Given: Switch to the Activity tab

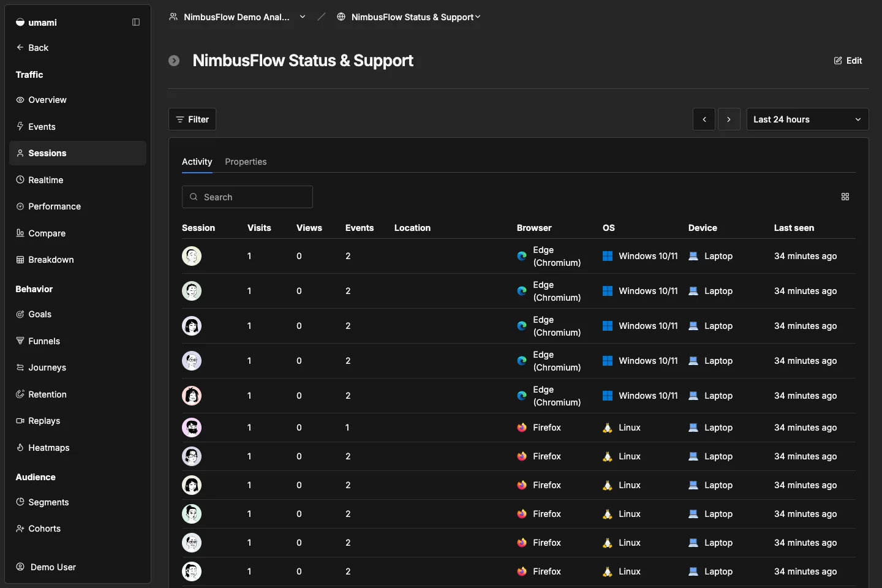Looking at the screenshot, I should coord(197,162).
